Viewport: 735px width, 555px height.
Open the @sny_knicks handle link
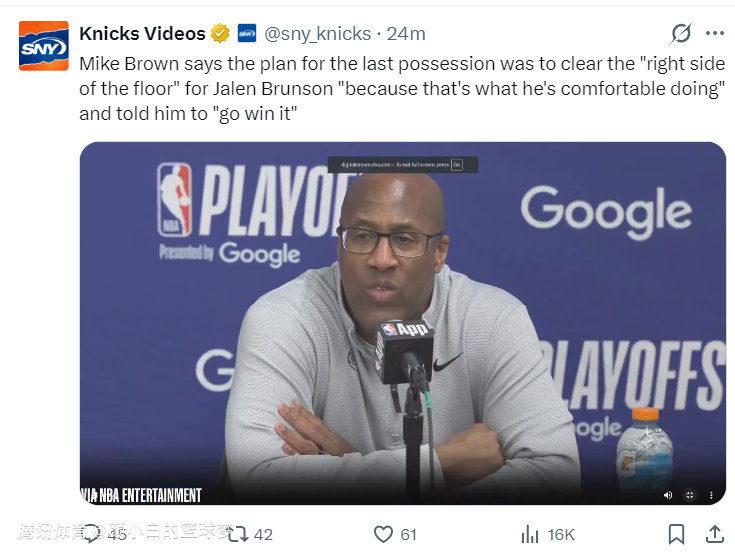coord(319,34)
